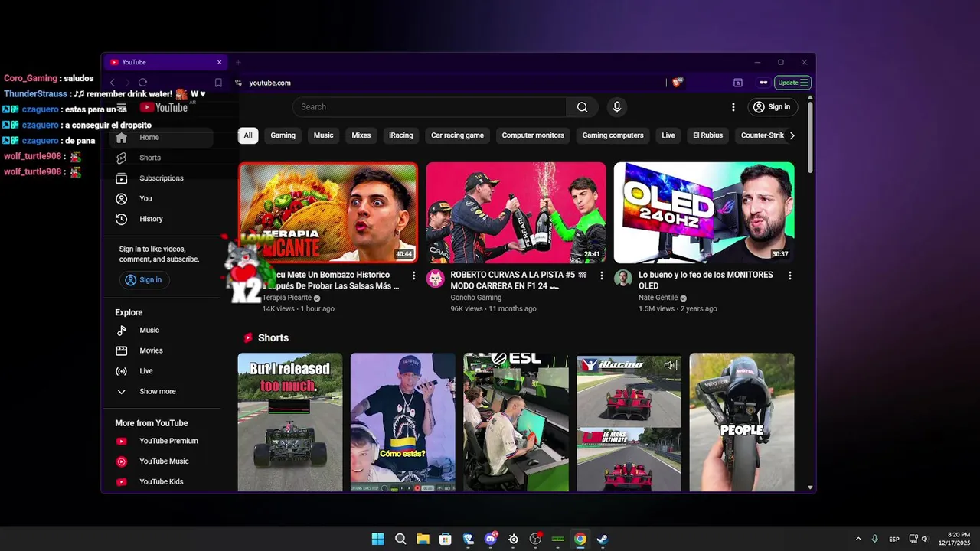The image size is (980, 551).
Task: Select the Car racing game chip
Action: point(457,135)
